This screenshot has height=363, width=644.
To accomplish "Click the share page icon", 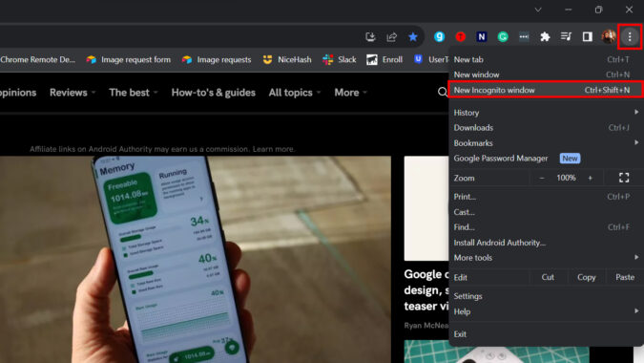I will [x=392, y=37].
